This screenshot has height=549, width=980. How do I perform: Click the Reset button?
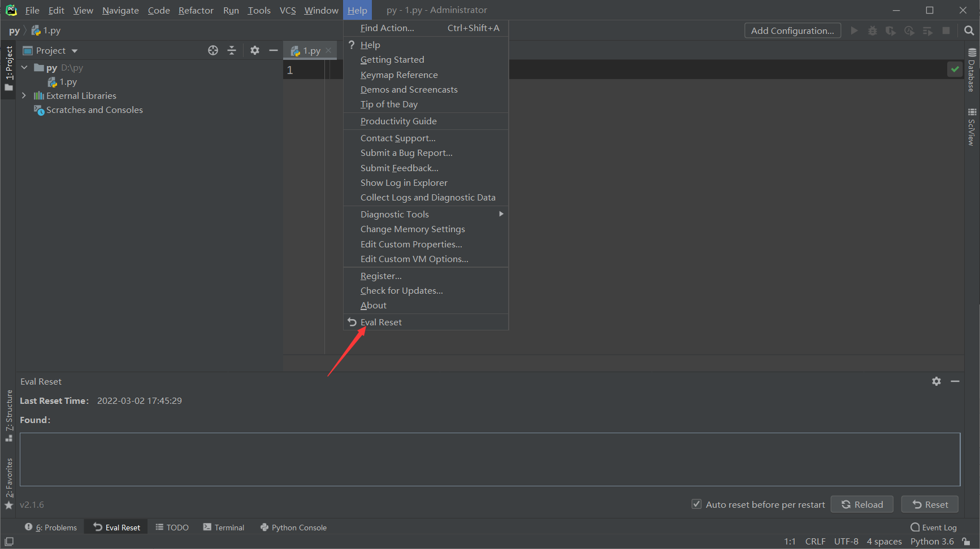tap(930, 504)
